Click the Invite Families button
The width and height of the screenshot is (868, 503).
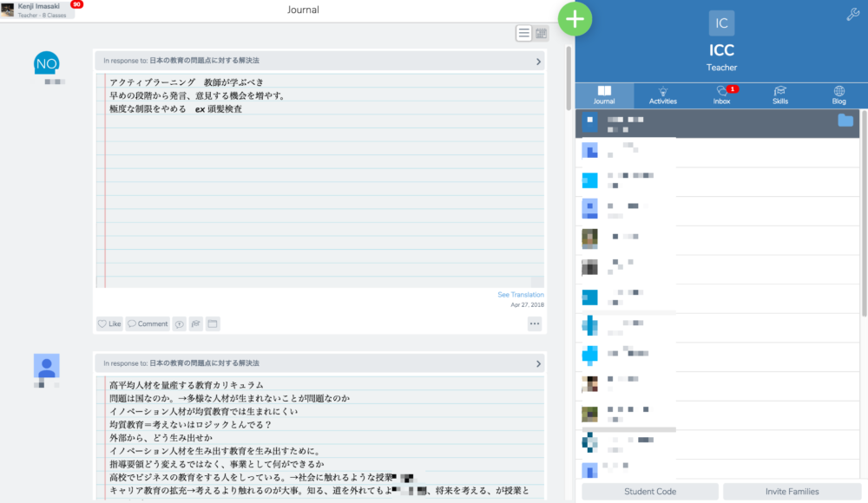(792, 492)
